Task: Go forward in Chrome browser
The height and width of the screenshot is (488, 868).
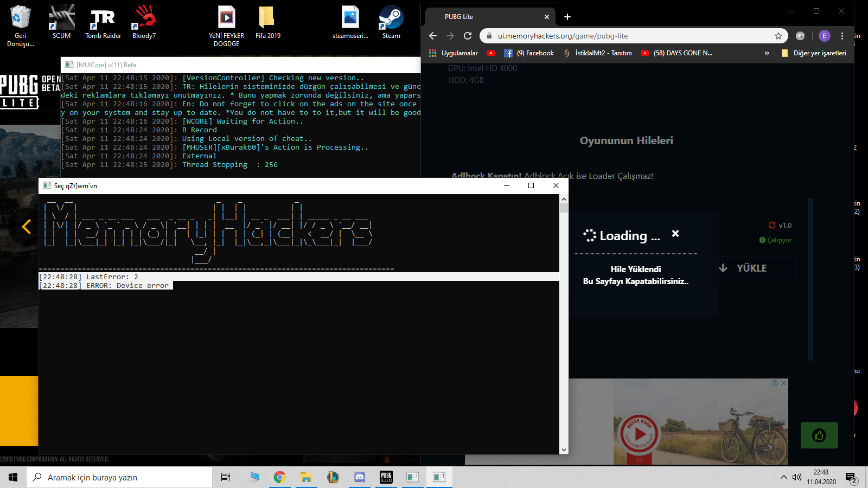Action: click(x=450, y=36)
